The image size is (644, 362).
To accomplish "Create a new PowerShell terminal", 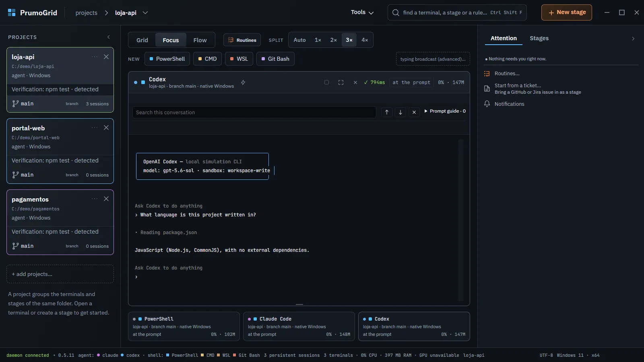I will coord(167,59).
